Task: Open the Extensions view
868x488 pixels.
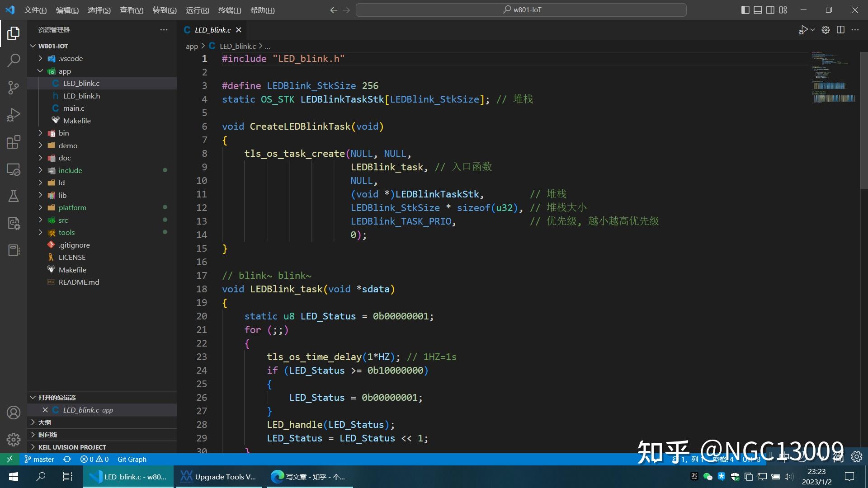Action: click(14, 142)
